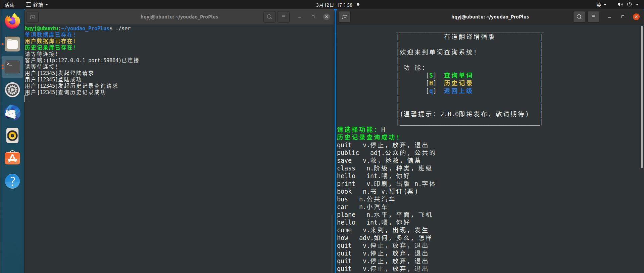The width and height of the screenshot is (644, 273).
Task: Click the 历史记录查询成功 message
Action: (368, 137)
